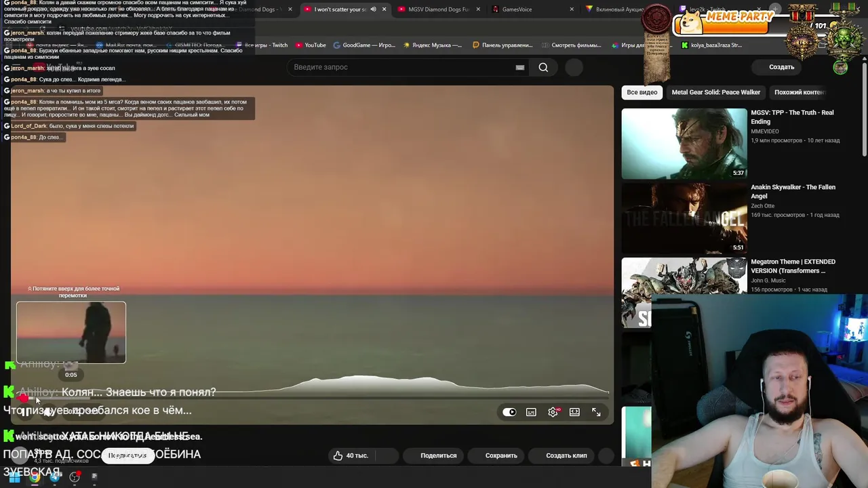The image size is (868, 488).
Task: Mute the video with the volume icon
Action: point(47,411)
